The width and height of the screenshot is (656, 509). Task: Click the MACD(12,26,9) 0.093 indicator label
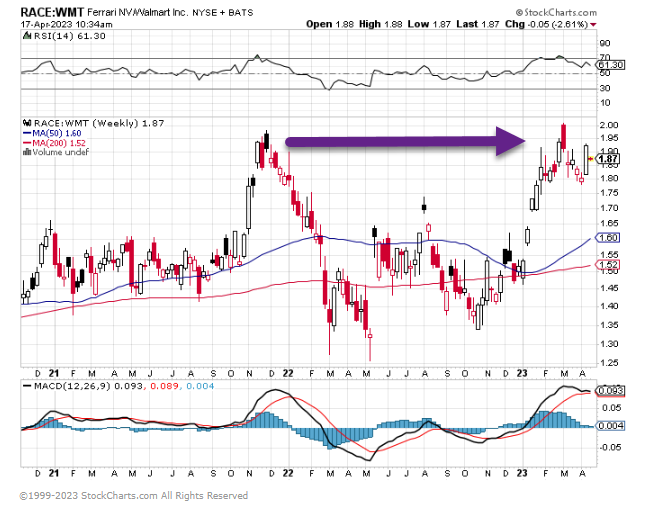click(x=88, y=386)
